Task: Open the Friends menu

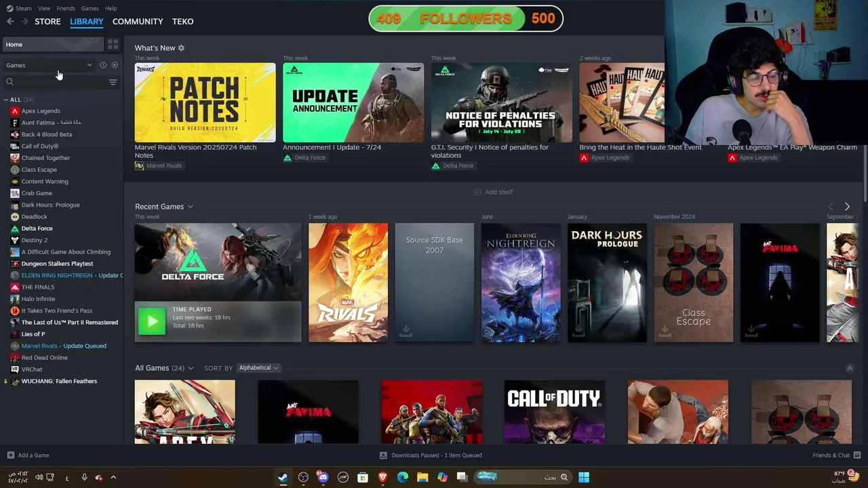Action: click(x=66, y=8)
